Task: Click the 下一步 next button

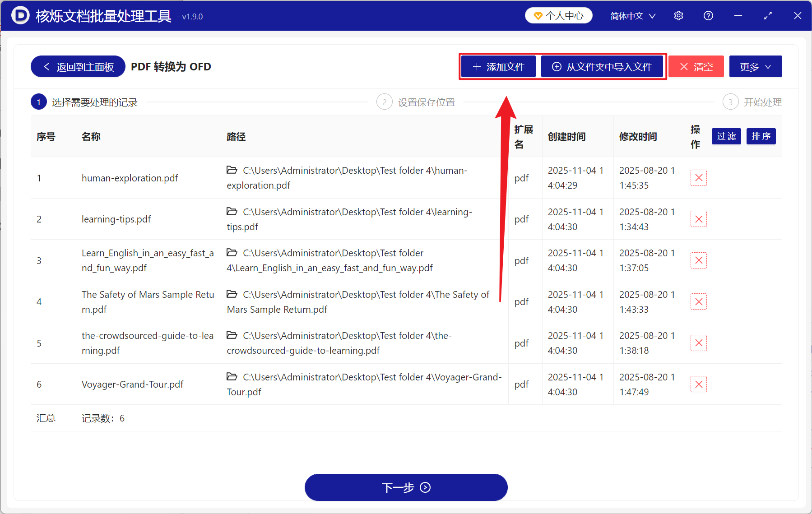Action: (x=405, y=487)
